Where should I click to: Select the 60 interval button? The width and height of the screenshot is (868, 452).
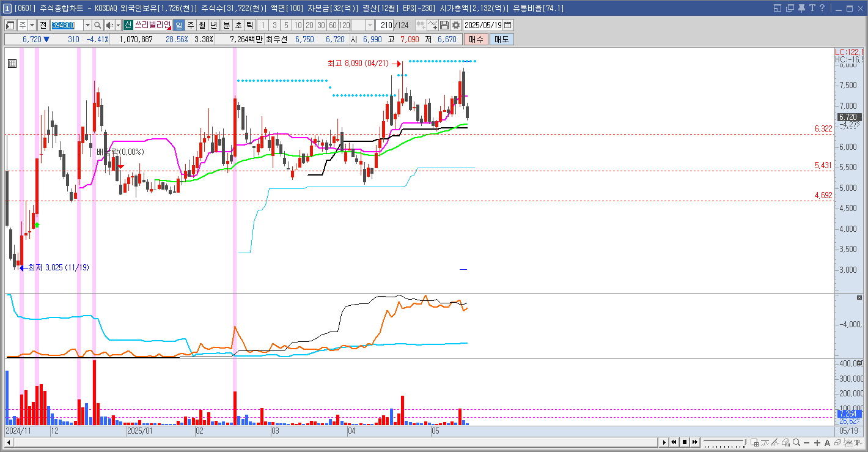[x=333, y=25]
